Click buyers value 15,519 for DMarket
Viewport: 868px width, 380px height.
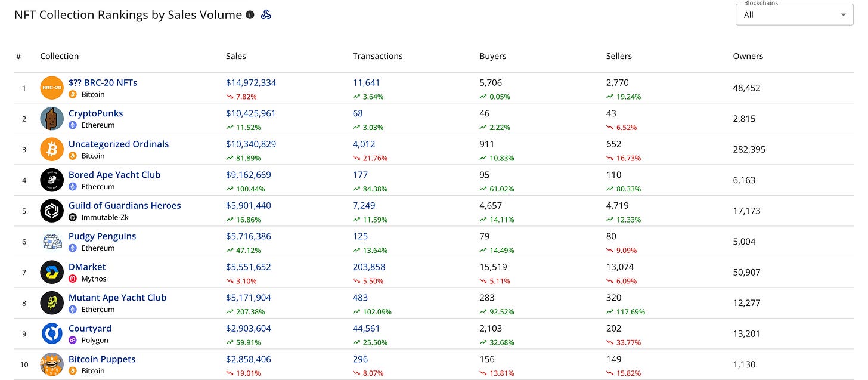(x=494, y=267)
